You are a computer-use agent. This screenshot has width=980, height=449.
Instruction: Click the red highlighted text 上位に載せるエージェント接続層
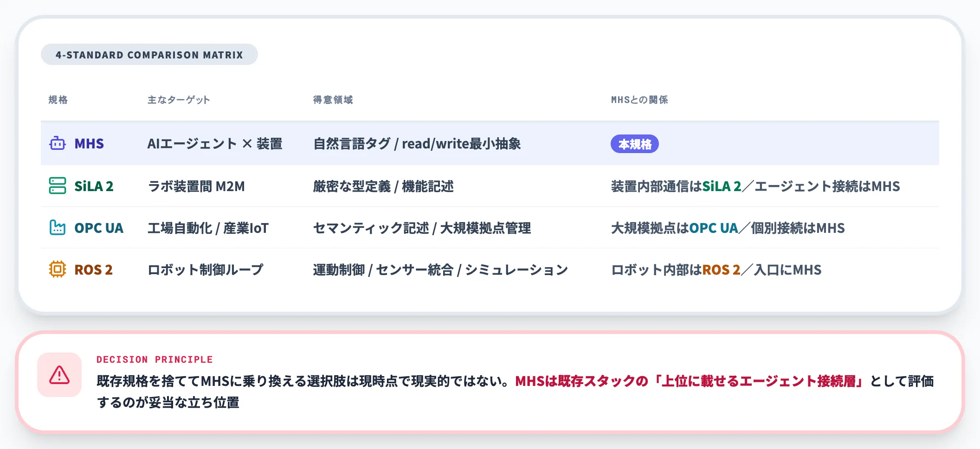click(758, 381)
